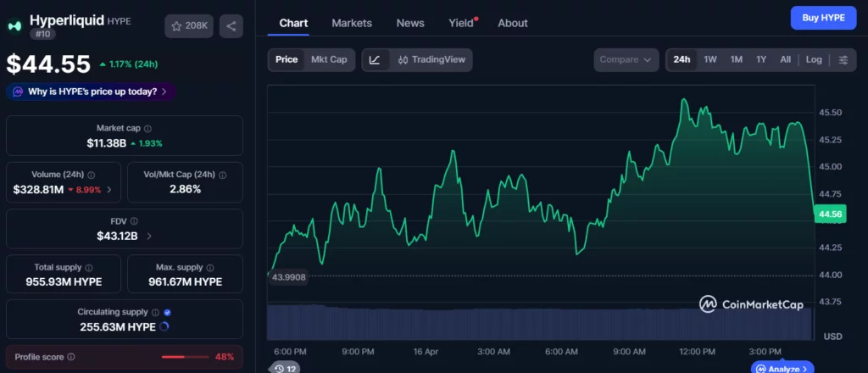This screenshot has height=373, width=868.
Task: Switch to the Chart tab
Action: tap(293, 23)
